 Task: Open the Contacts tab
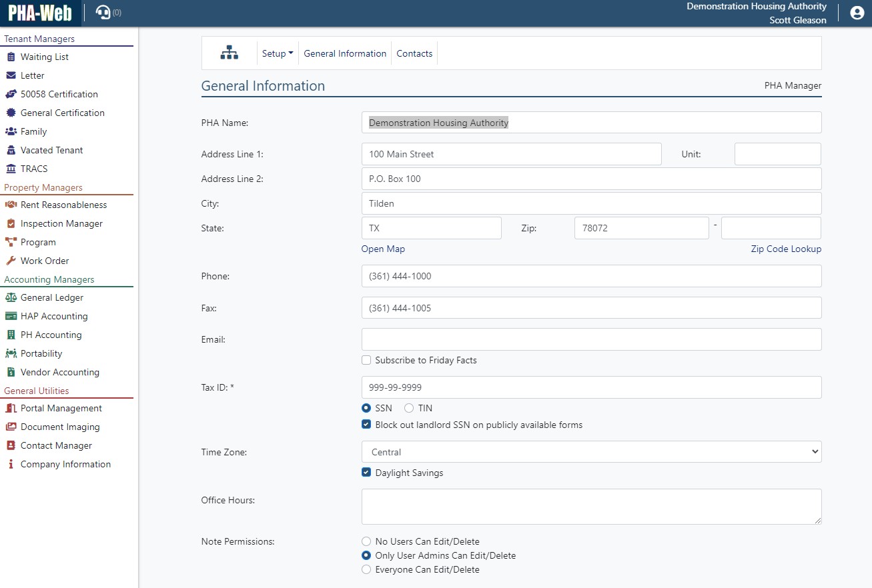414,53
